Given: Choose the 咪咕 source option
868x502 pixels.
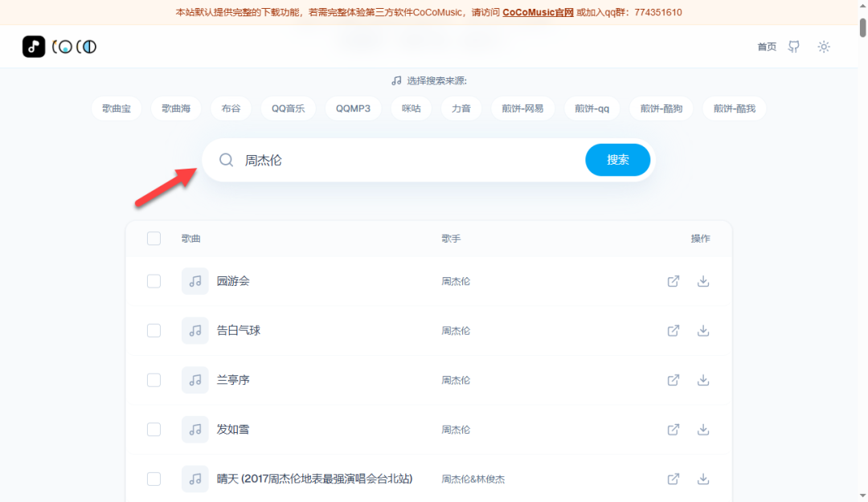Looking at the screenshot, I should (x=411, y=108).
